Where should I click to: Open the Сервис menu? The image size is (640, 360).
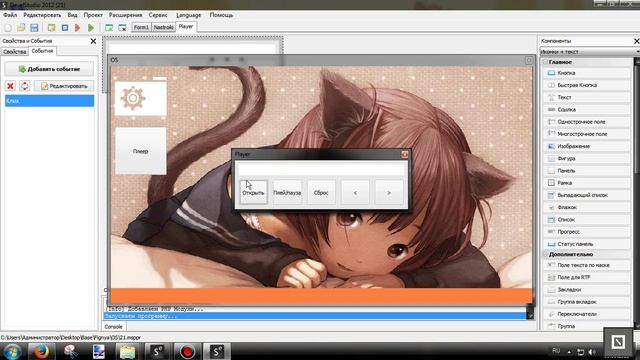point(158,15)
